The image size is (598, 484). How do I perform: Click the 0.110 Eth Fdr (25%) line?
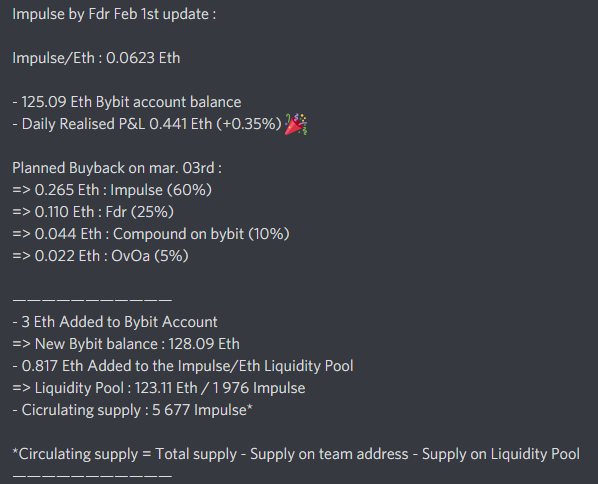93,212
